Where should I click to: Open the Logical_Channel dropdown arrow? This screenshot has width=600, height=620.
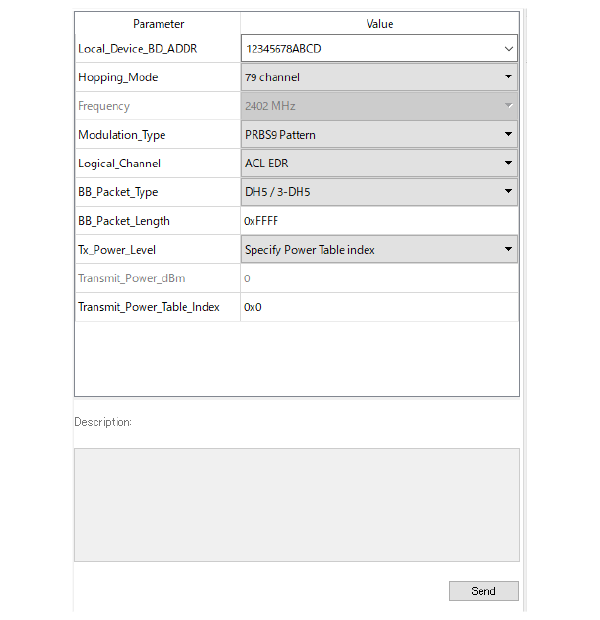pos(509,163)
